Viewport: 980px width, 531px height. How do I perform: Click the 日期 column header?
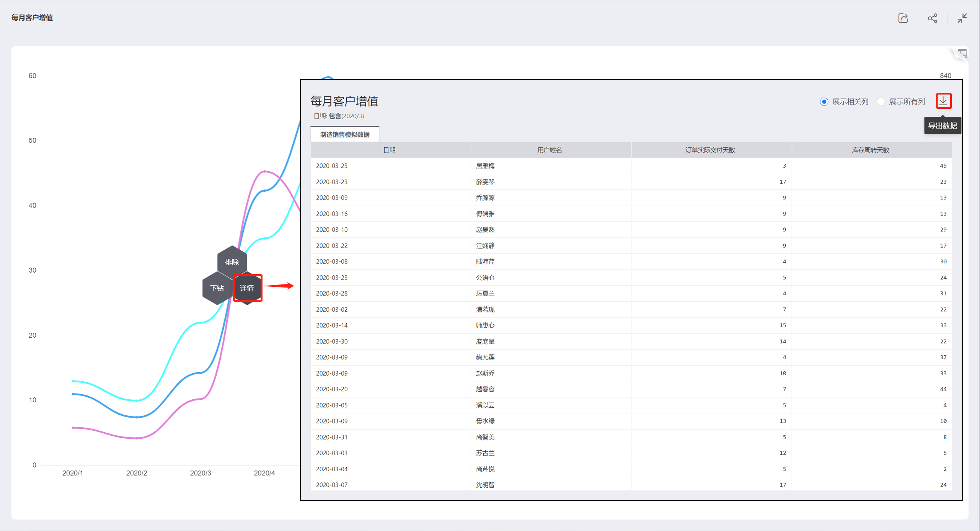[390, 150]
